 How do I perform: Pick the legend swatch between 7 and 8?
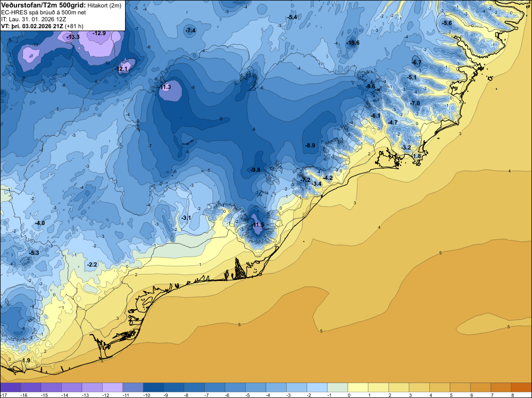[x=501, y=387]
